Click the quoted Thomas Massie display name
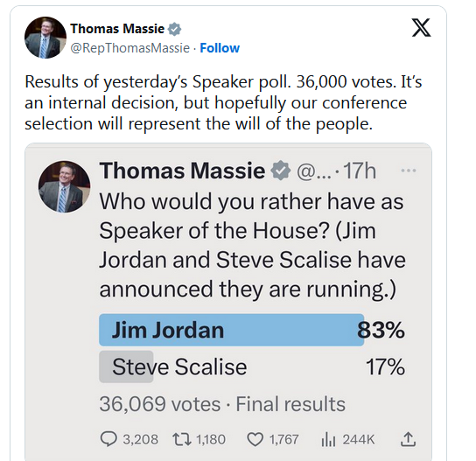Image resolution: width=476 pixels, height=461 pixels. tap(182, 171)
